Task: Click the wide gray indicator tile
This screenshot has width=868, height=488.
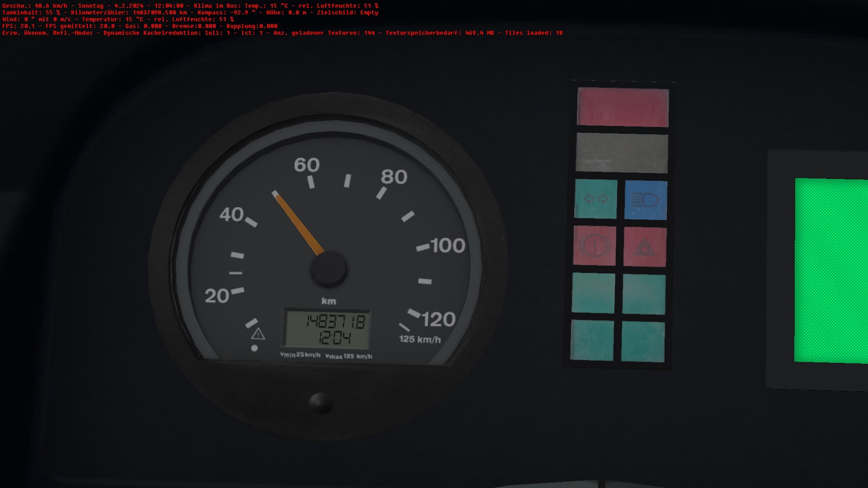Action: click(x=622, y=153)
